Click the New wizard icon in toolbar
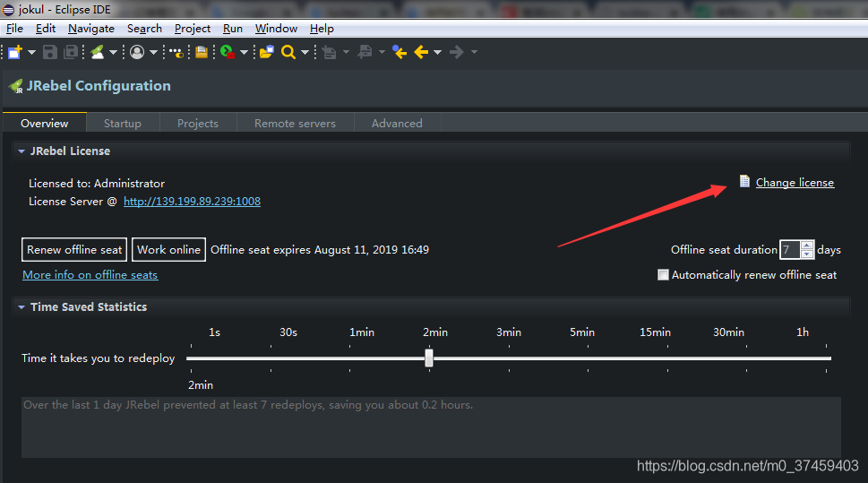 [x=15, y=52]
